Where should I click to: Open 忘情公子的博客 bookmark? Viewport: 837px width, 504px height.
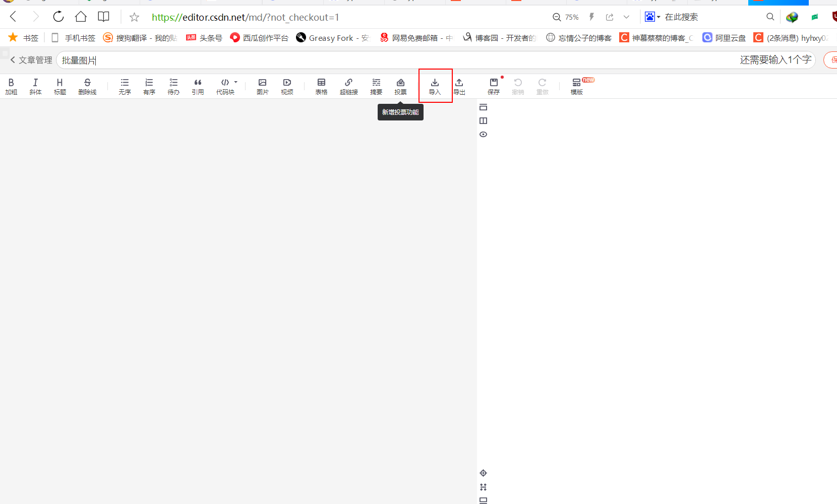(x=579, y=38)
